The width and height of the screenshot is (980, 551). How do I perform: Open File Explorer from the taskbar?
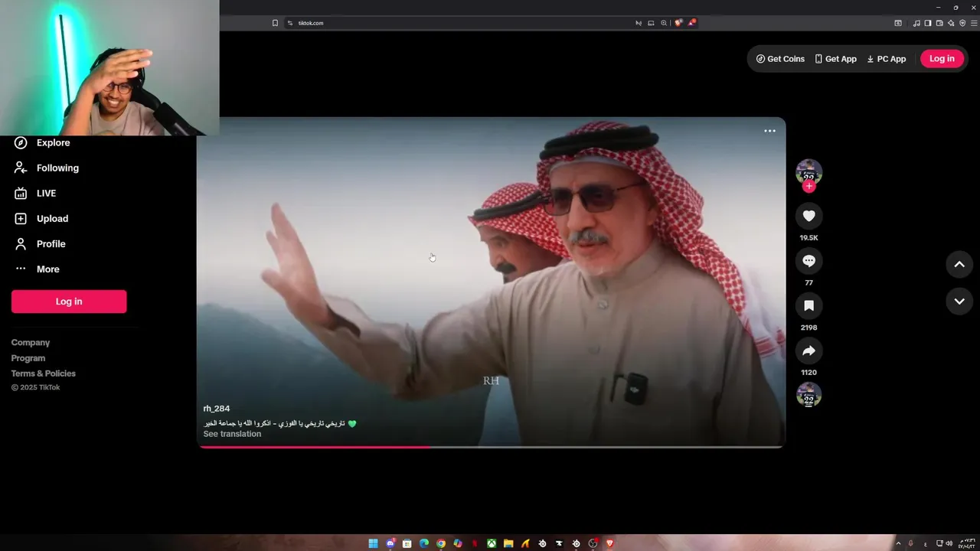[508, 543]
